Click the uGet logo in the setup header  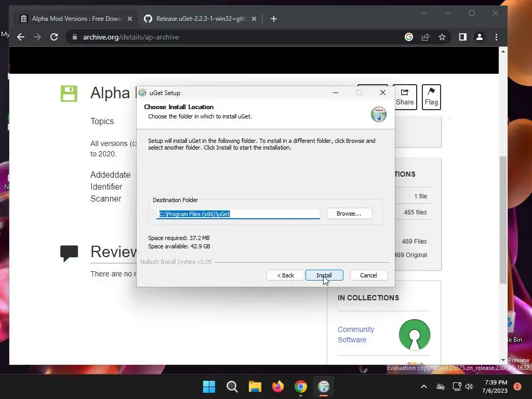(x=379, y=114)
